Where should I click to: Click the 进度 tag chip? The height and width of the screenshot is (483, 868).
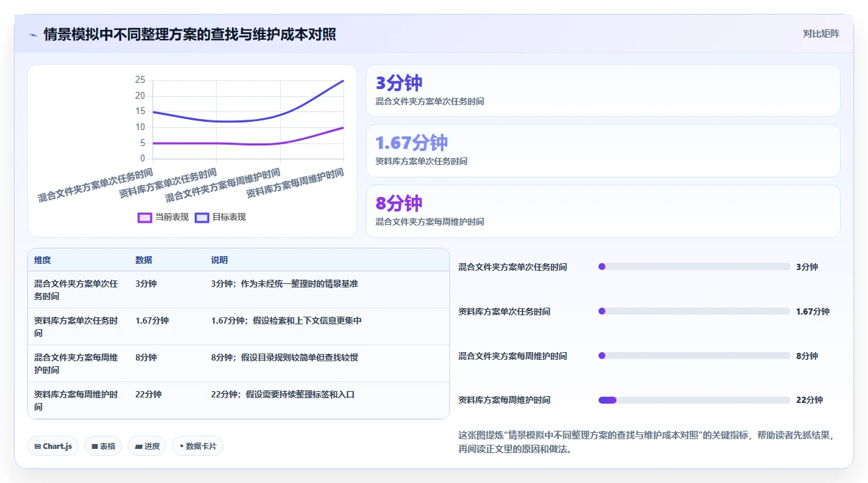(x=147, y=446)
